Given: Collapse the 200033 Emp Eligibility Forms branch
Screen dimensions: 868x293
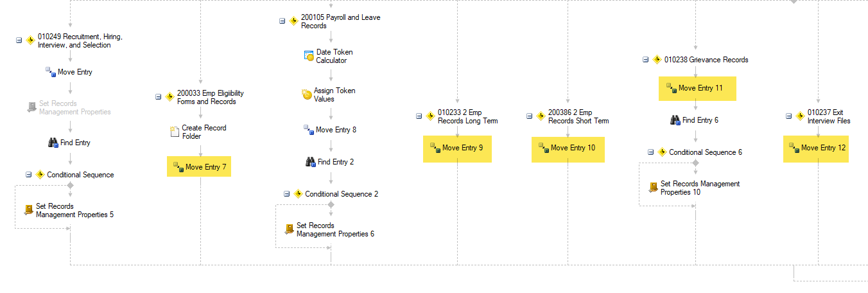Looking at the screenshot, I should click(x=158, y=97).
